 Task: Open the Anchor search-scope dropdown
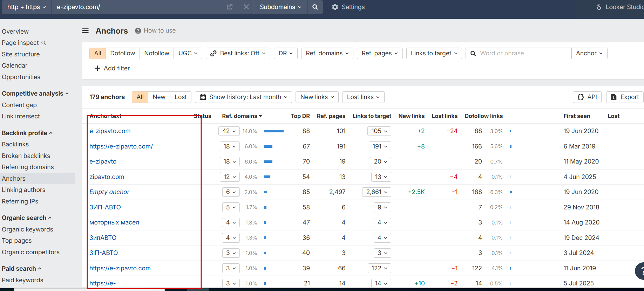click(x=589, y=53)
